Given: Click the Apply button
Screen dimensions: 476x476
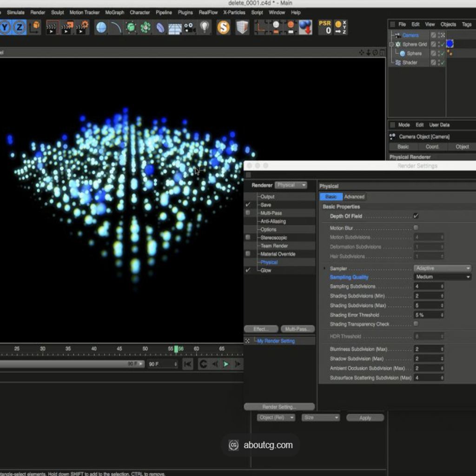Looking at the screenshot, I should [x=365, y=418].
